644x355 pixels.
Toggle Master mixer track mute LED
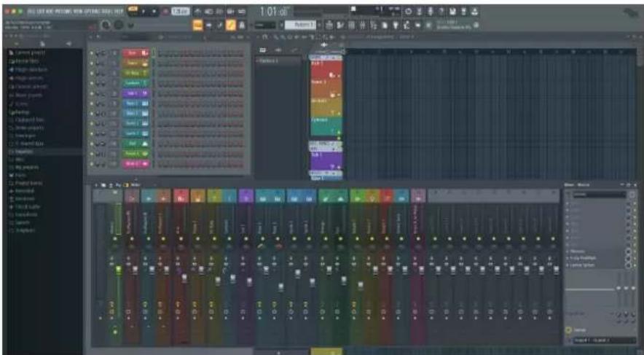point(115,238)
